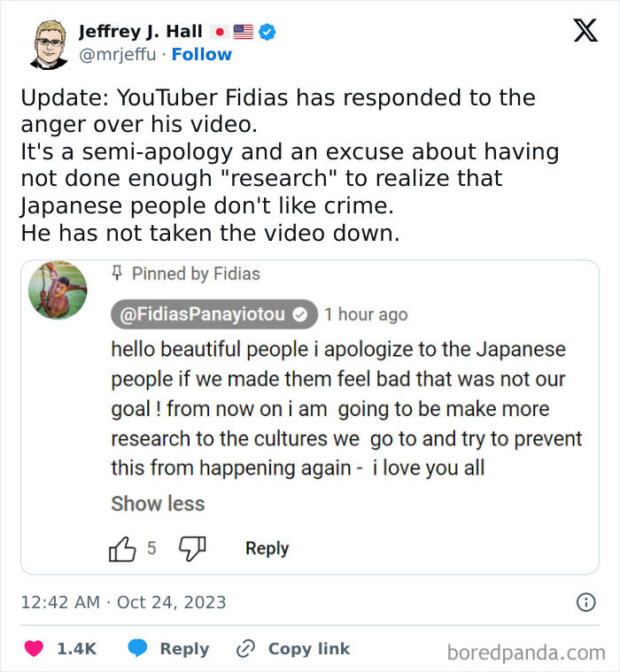Click the '1 hour ago' comment timestamp
Screen dimensions: 620x672
coord(366,314)
